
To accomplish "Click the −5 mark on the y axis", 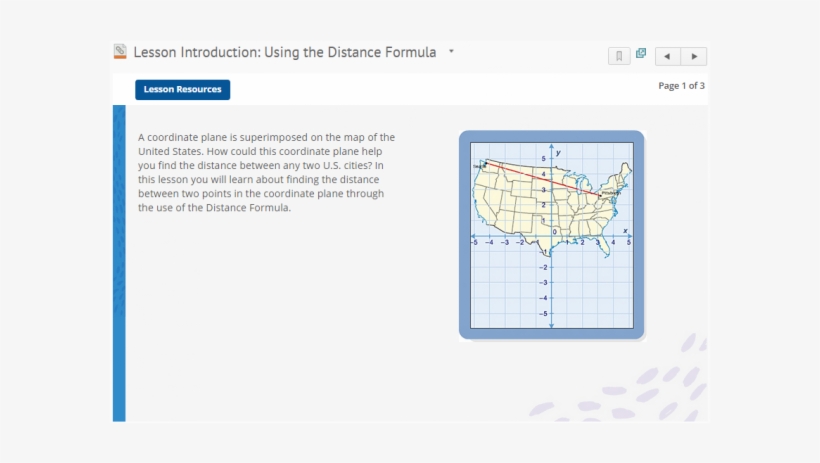I will pos(543,314).
